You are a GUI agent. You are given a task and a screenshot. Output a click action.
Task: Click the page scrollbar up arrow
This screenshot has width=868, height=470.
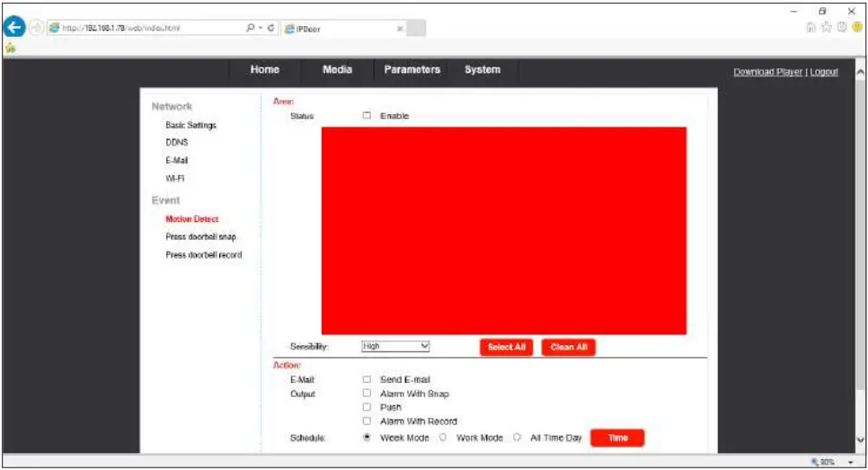(x=860, y=72)
